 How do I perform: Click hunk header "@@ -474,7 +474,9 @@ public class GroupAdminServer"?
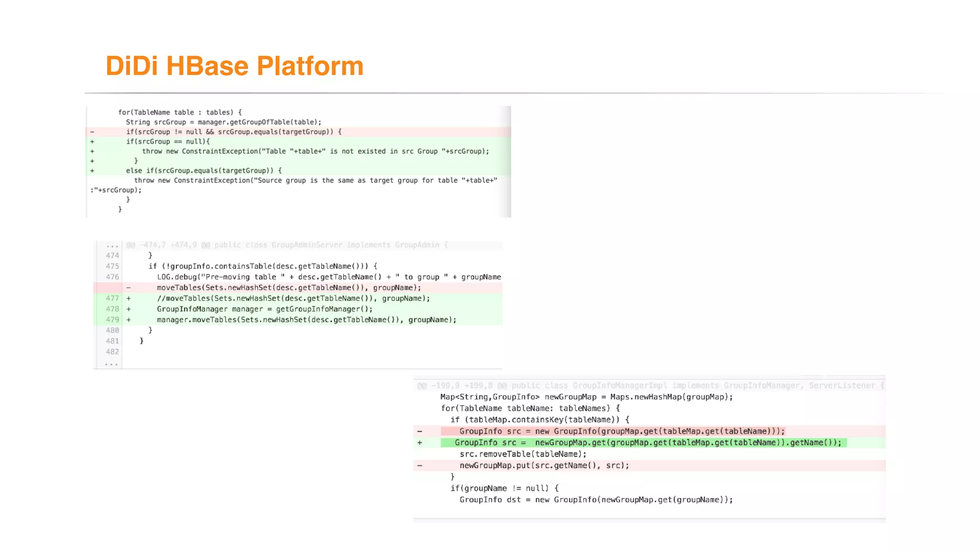[x=287, y=245]
